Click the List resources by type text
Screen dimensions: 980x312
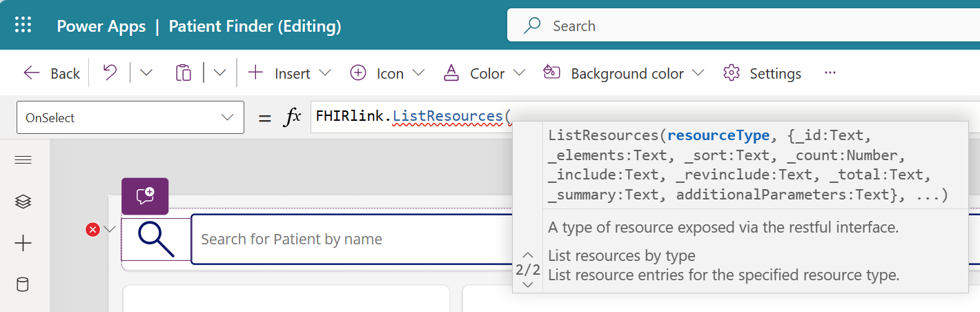622,256
